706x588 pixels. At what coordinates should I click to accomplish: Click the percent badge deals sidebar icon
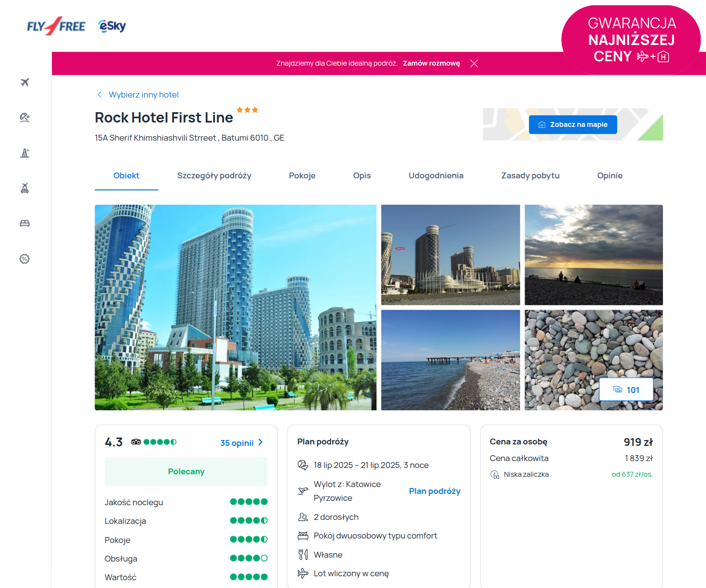click(x=25, y=259)
